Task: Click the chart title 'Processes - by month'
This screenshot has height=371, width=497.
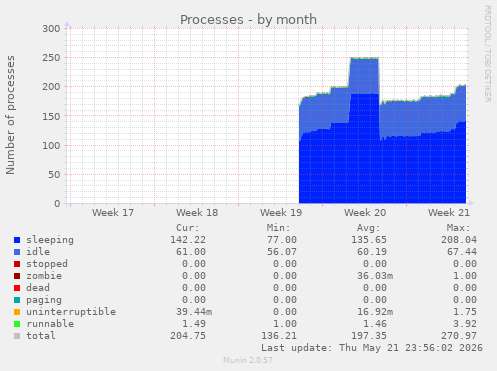Action: [x=248, y=20]
